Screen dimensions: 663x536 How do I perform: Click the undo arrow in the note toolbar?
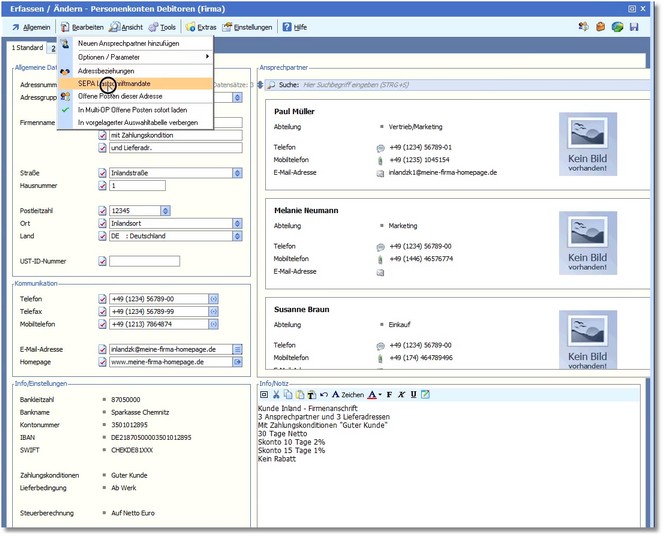click(323, 395)
